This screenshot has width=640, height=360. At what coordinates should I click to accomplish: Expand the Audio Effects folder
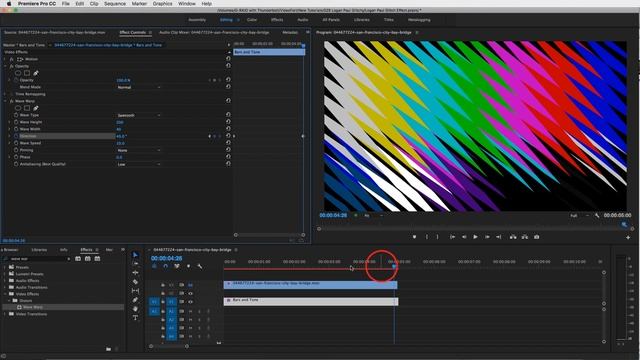(5, 281)
